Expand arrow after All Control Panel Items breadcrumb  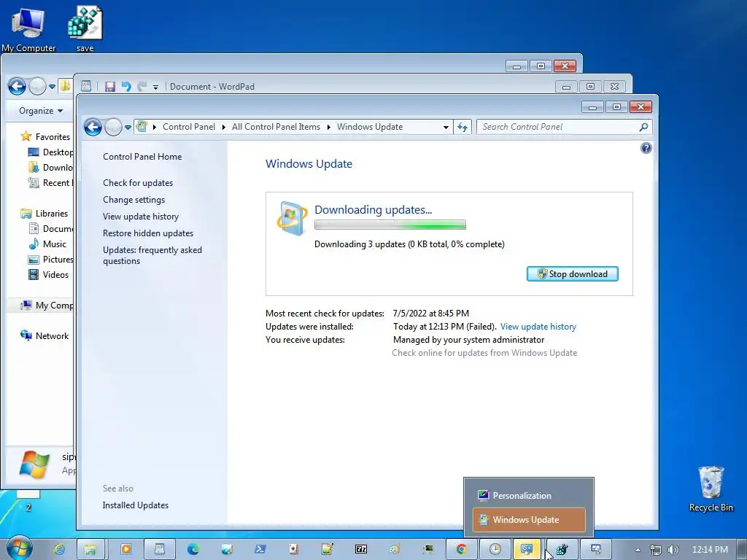(x=329, y=127)
